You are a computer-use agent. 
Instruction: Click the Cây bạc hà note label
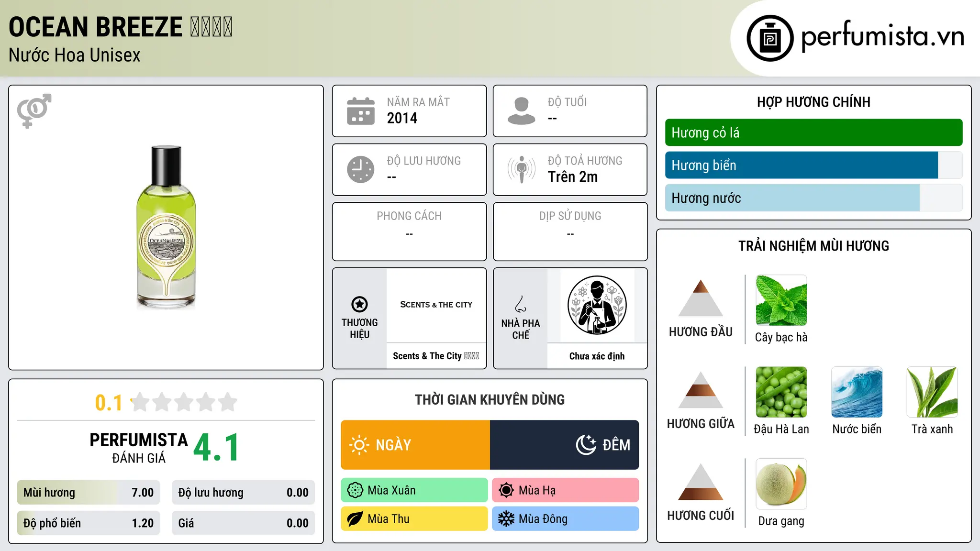click(x=781, y=337)
